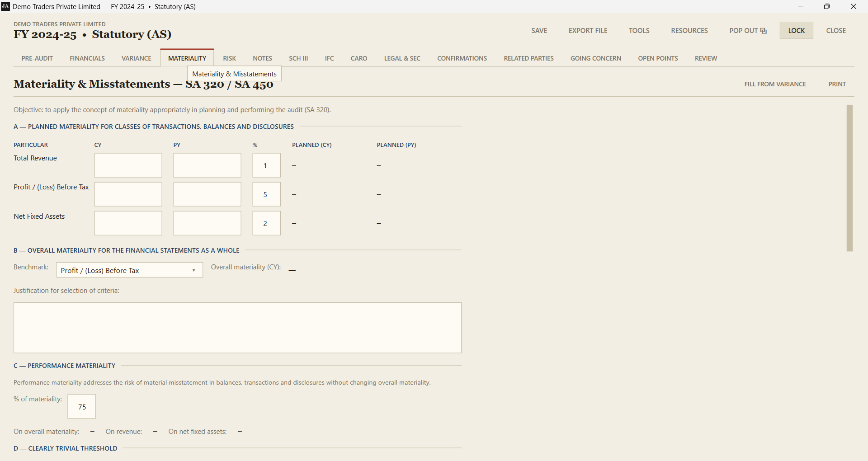868x461 pixels.
Task: Open the app icon in title bar
Action: coord(5,6)
